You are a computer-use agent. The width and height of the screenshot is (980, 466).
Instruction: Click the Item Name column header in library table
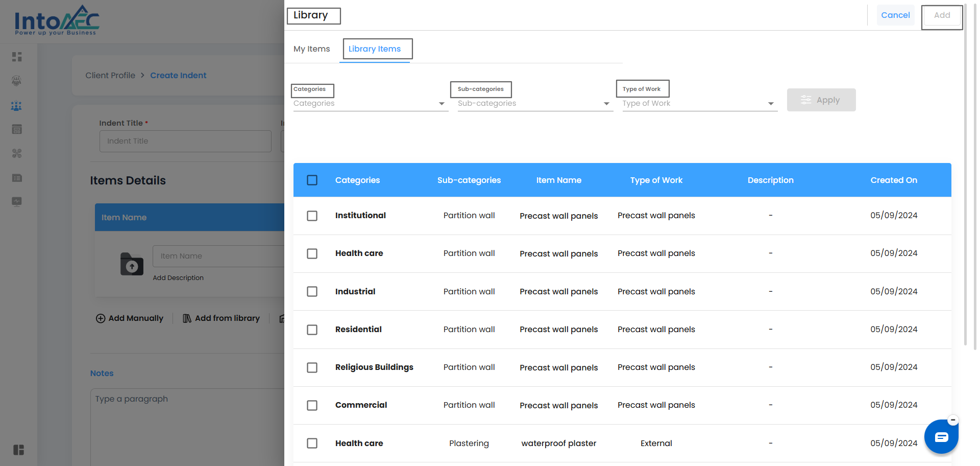coord(559,180)
